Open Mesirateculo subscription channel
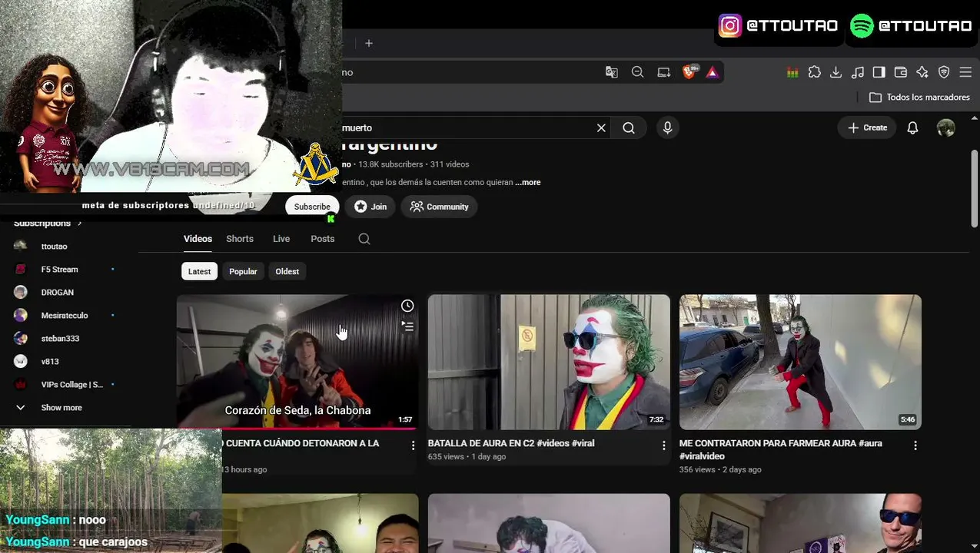The height and width of the screenshot is (553, 980). coord(65,316)
